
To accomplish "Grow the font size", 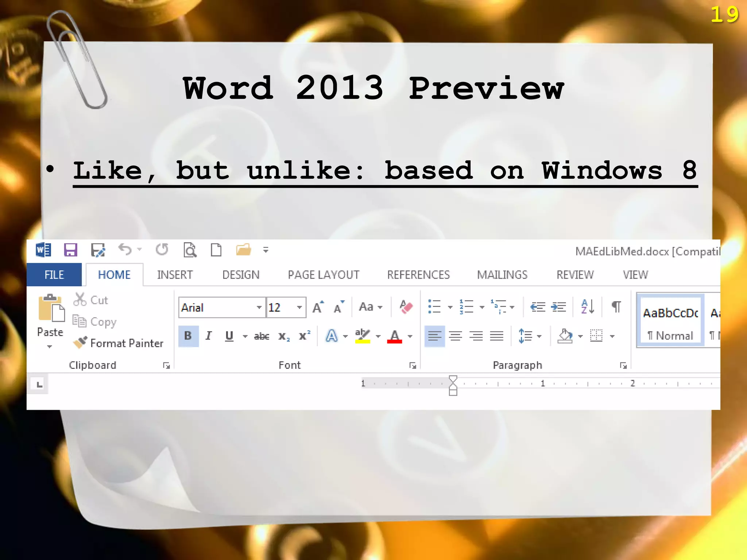I will [x=318, y=307].
